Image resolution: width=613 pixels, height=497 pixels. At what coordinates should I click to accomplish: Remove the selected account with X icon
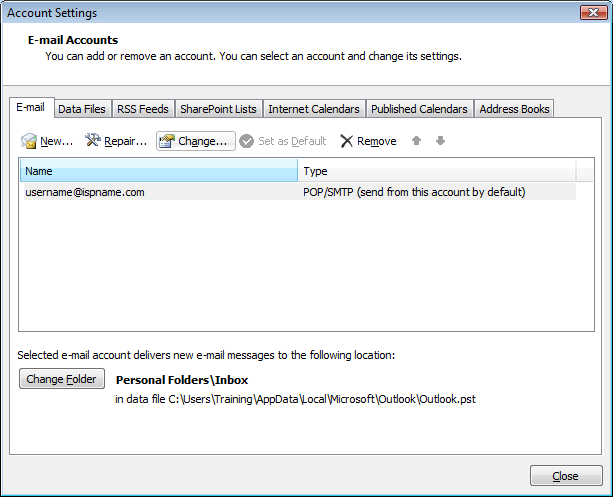tap(347, 142)
